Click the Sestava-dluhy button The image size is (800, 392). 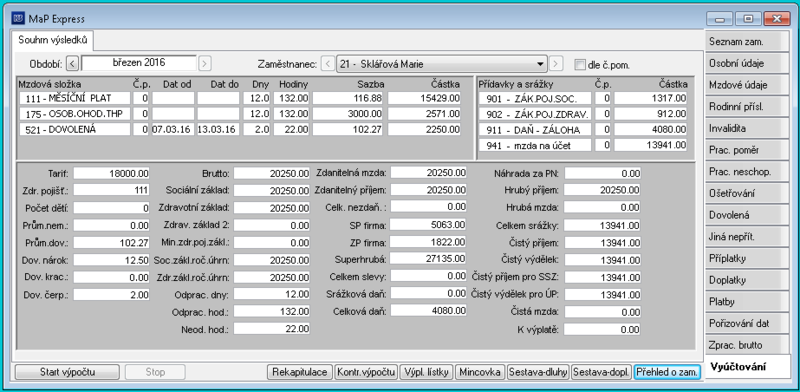click(538, 372)
